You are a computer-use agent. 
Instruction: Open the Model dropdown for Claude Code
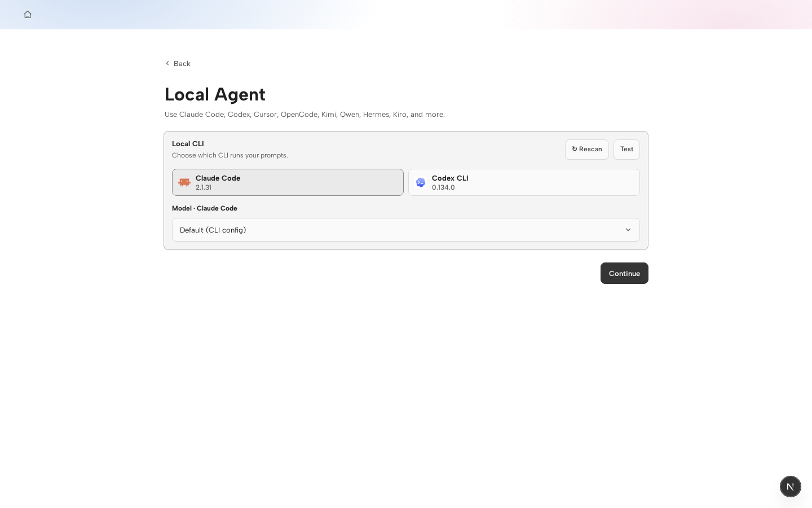tap(406, 230)
